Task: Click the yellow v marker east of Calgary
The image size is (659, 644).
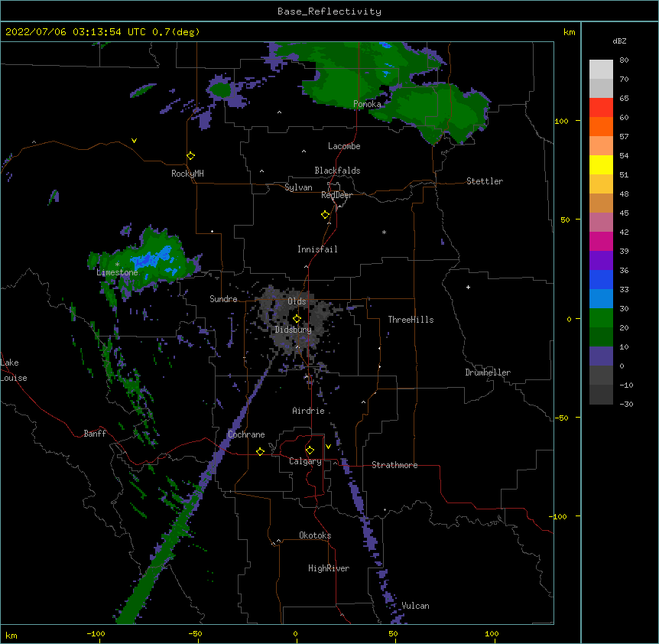Action: point(328,447)
